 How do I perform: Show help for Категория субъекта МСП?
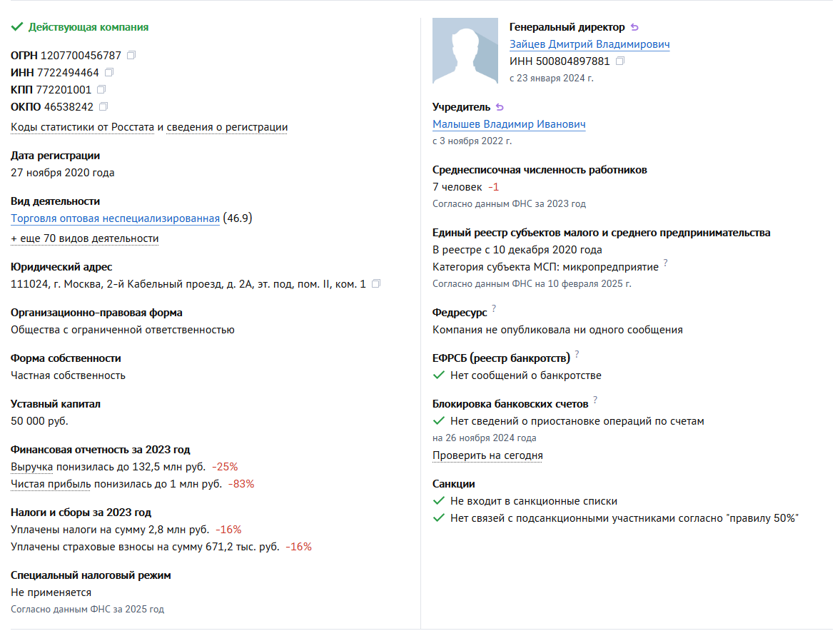click(x=666, y=263)
